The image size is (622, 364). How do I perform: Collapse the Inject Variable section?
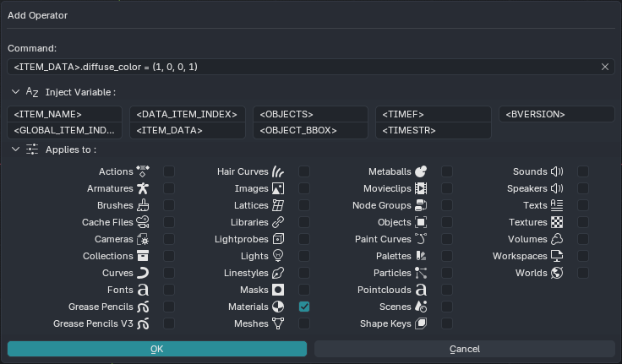pos(16,91)
